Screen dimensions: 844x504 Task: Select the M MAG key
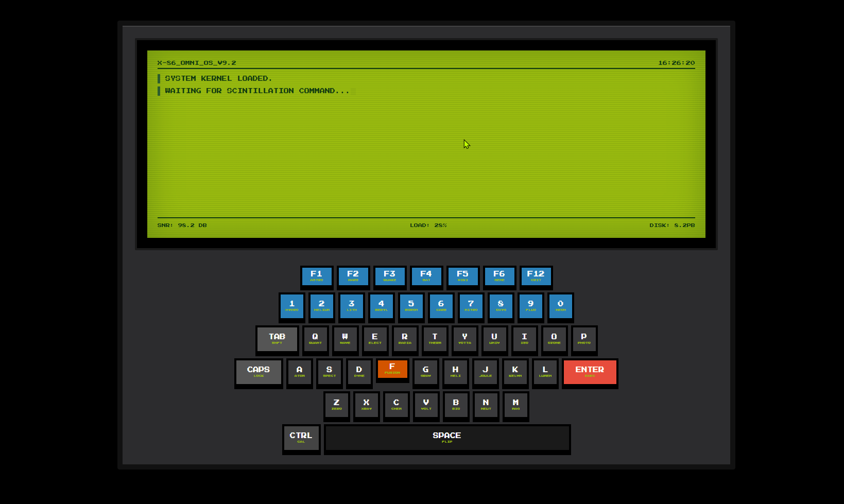(515, 406)
